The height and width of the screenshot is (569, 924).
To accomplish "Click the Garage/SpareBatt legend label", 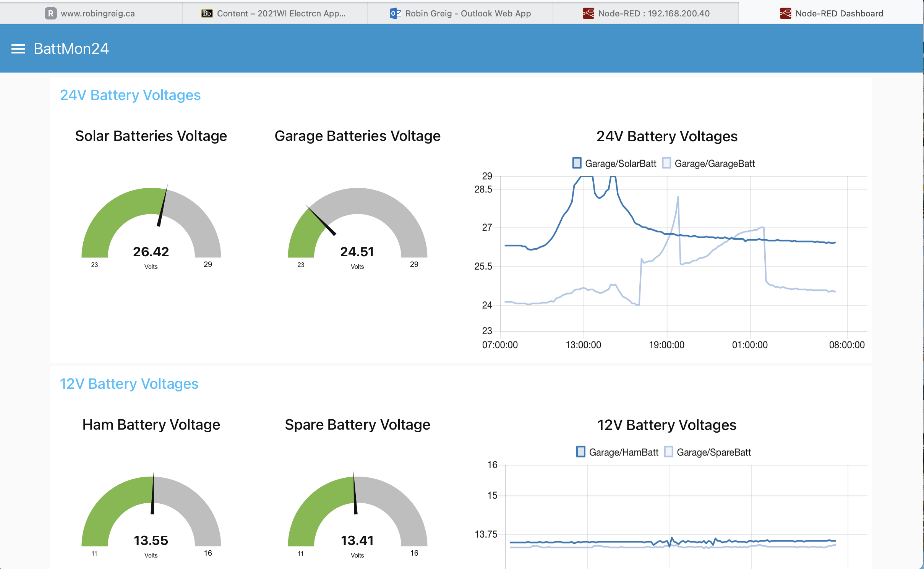I will coord(714,453).
